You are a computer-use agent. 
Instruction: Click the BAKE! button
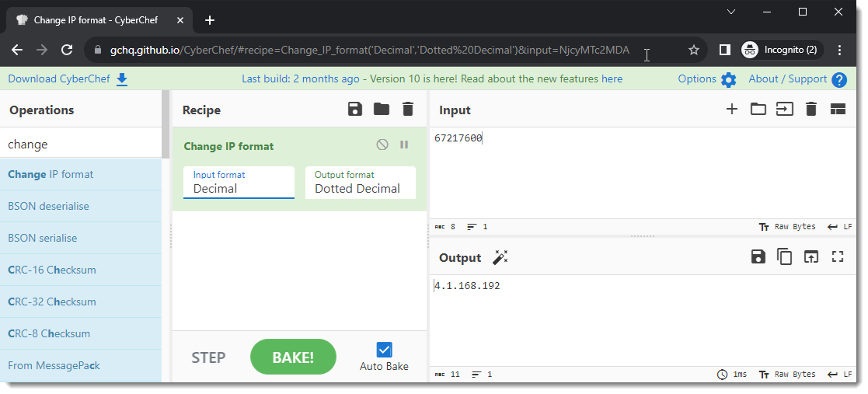tap(294, 357)
